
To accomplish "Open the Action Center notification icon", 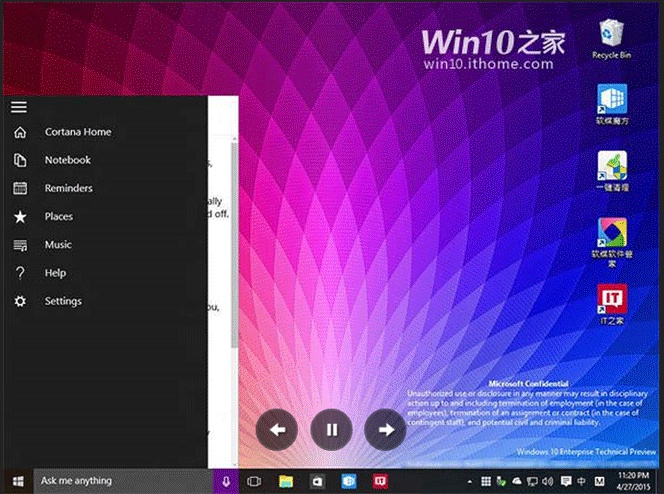I will pos(565,481).
